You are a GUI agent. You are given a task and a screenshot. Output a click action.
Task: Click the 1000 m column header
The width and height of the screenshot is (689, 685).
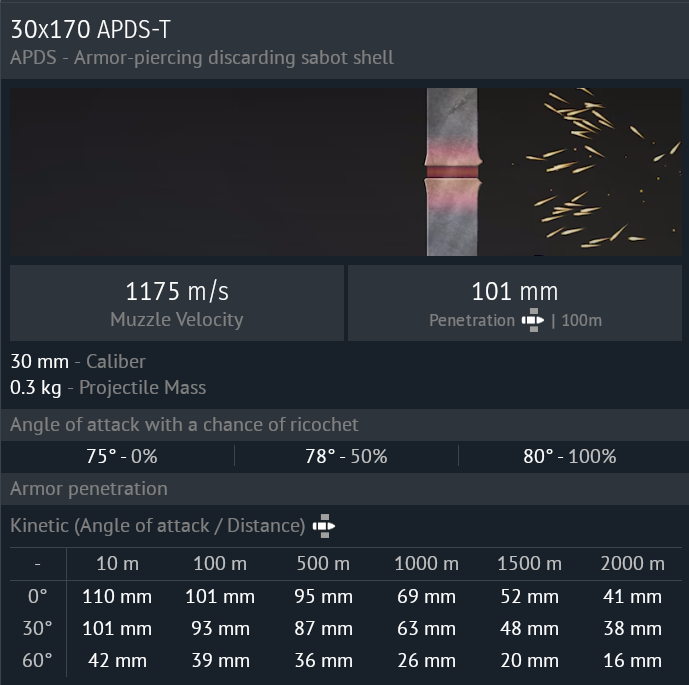coord(426,563)
